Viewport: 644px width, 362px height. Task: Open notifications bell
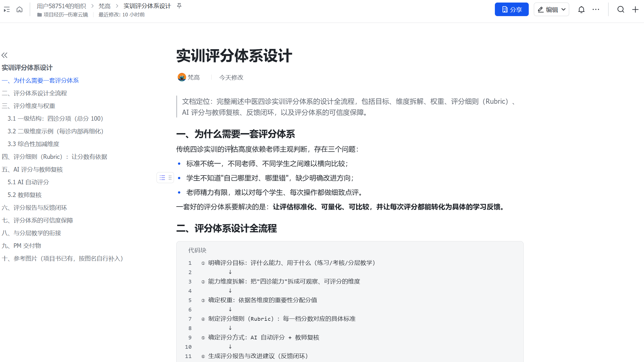pos(581,10)
